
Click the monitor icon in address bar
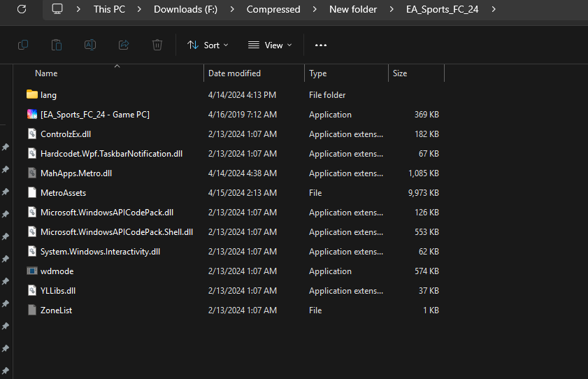point(57,9)
